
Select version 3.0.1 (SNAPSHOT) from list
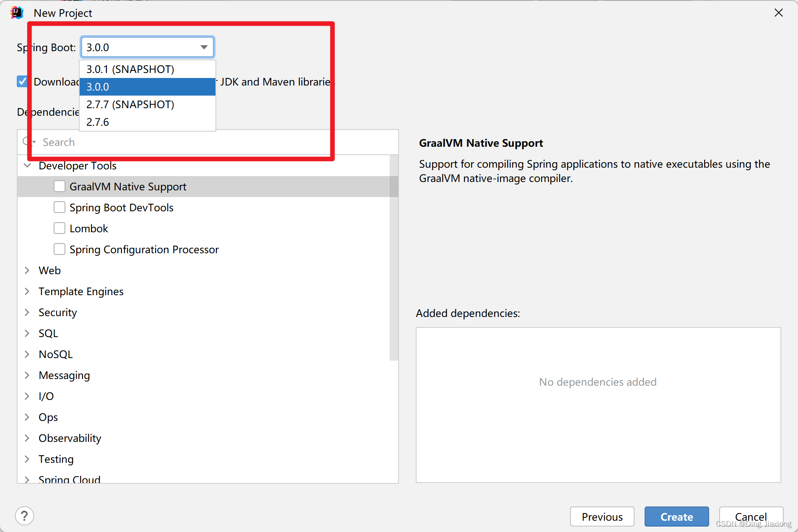coord(148,69)
